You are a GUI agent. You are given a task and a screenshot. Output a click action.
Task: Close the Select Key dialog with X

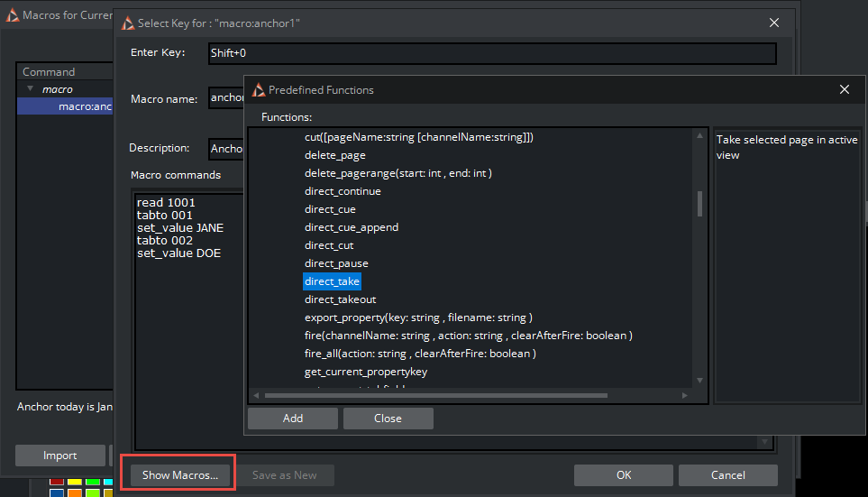click(x=773, y=23)
